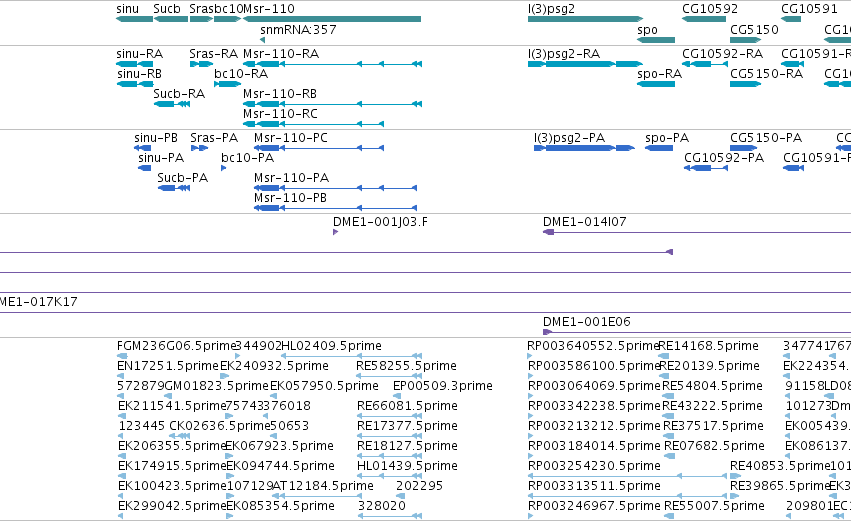This screenshot has width=851, height=521.
Task: Click the FGM236G06.5prime EST label
Action: pyautogui.click(x=176, y=346)
